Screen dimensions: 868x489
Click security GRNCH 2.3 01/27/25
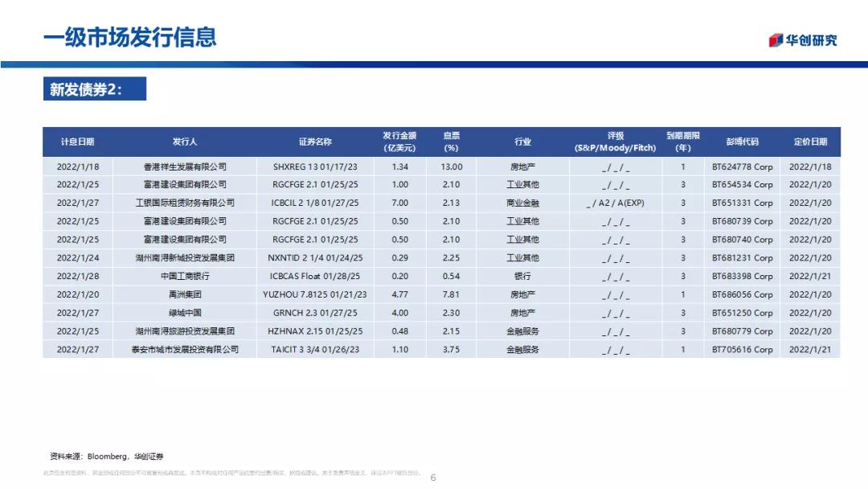click(x=315, y=313)
